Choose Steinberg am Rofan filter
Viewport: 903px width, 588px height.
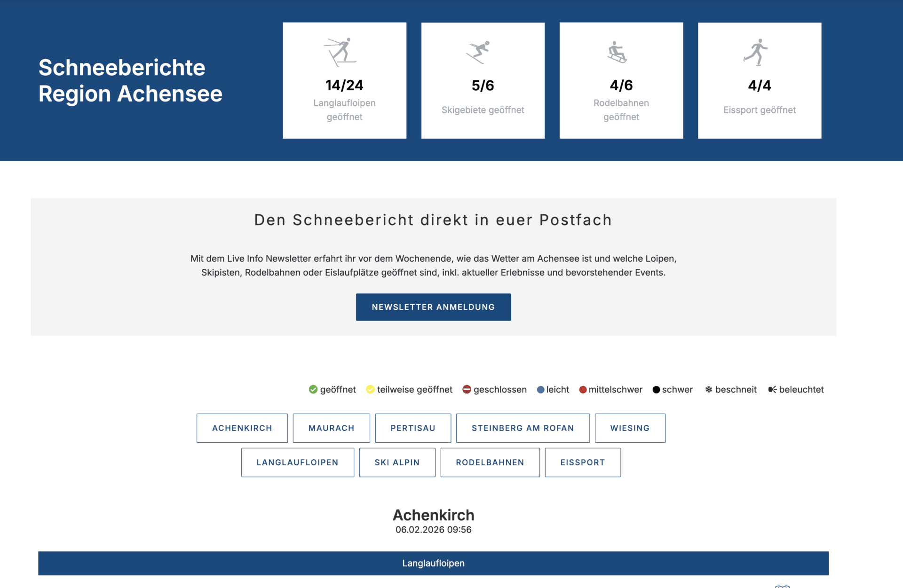point(523,428)
